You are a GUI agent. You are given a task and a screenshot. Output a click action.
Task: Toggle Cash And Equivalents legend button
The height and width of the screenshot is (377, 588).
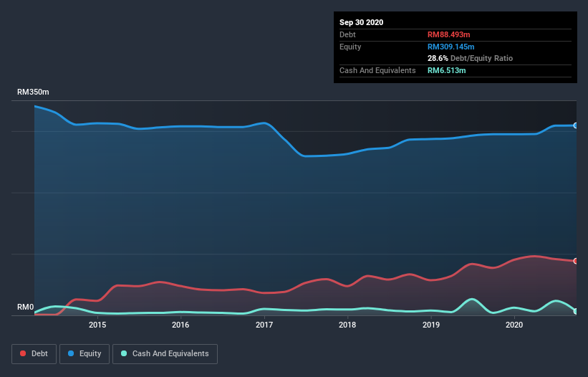tap(165, 354)
